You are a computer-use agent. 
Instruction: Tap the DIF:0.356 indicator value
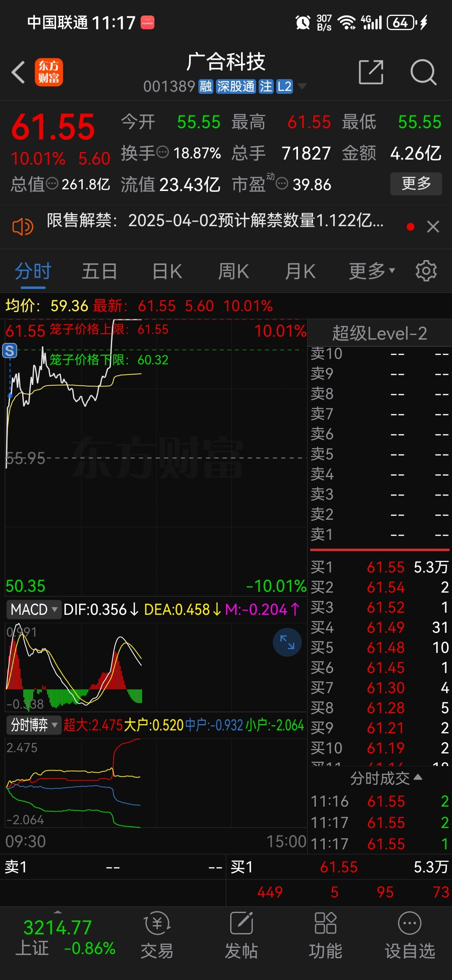point(100,609)
